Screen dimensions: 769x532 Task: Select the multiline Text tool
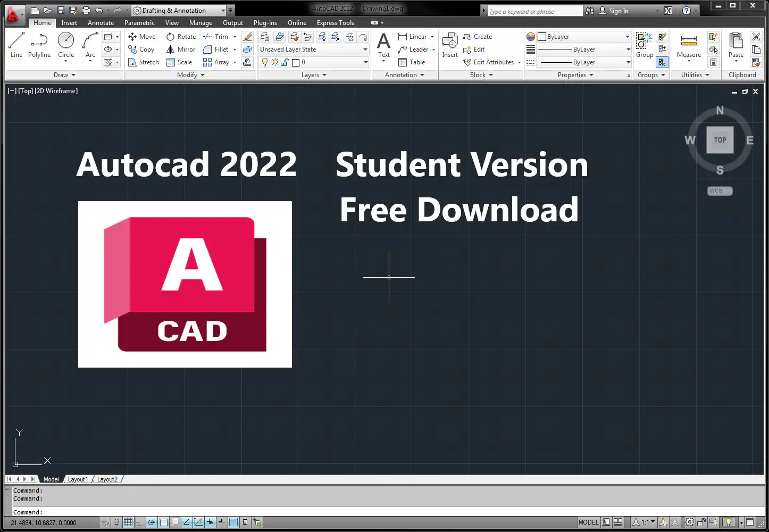[384, 45]
